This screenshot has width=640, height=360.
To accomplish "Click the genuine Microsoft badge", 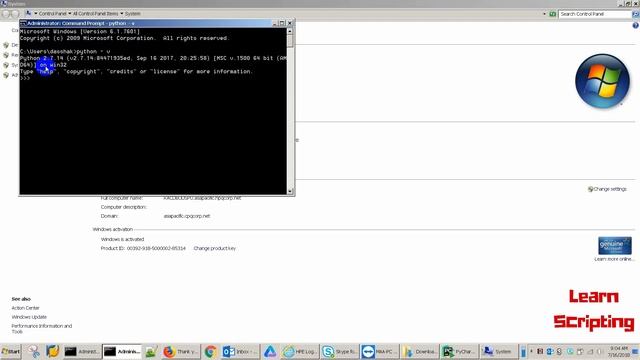I will click(x=615, y=245).
